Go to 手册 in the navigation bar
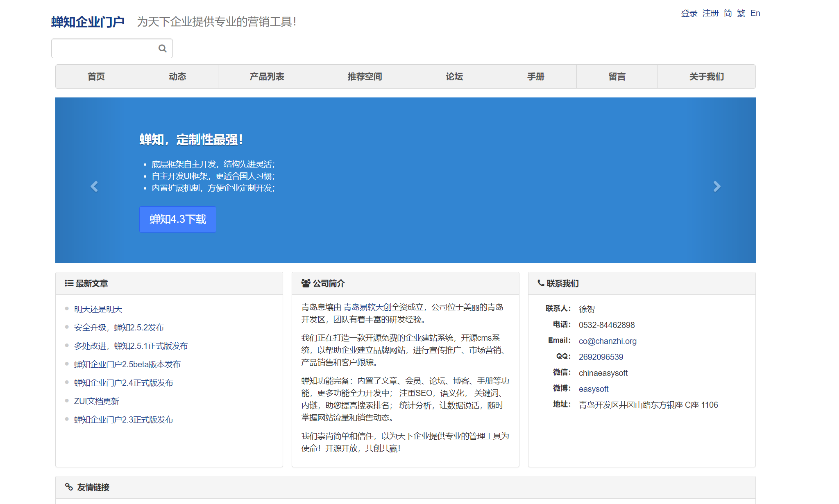The image size is (839, 504). tap(535, 77)
